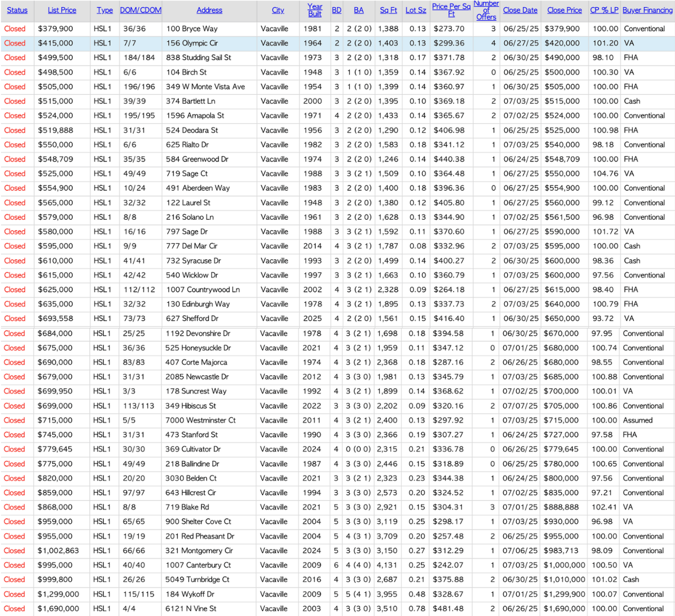The width and height of the screenshot is (675, 616).
Task: Select address 1192 Devonshire Dr
Action: [198, 334]
